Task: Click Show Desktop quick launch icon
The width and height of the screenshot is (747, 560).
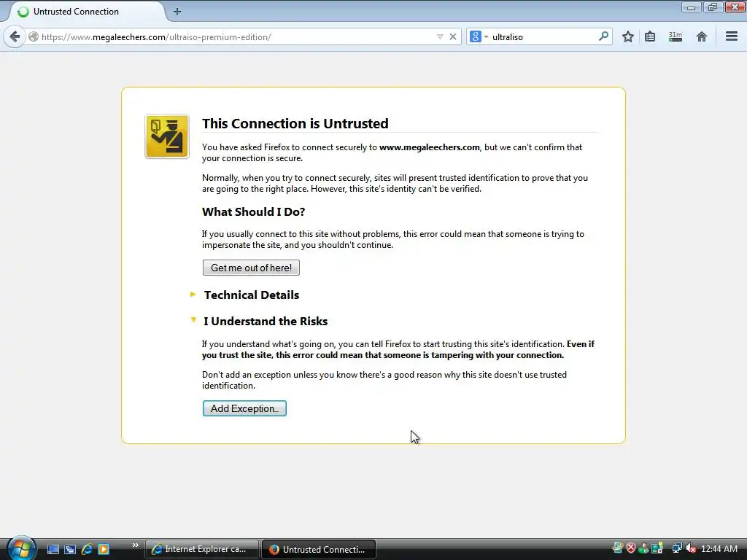Action: (x=53, y=549)
